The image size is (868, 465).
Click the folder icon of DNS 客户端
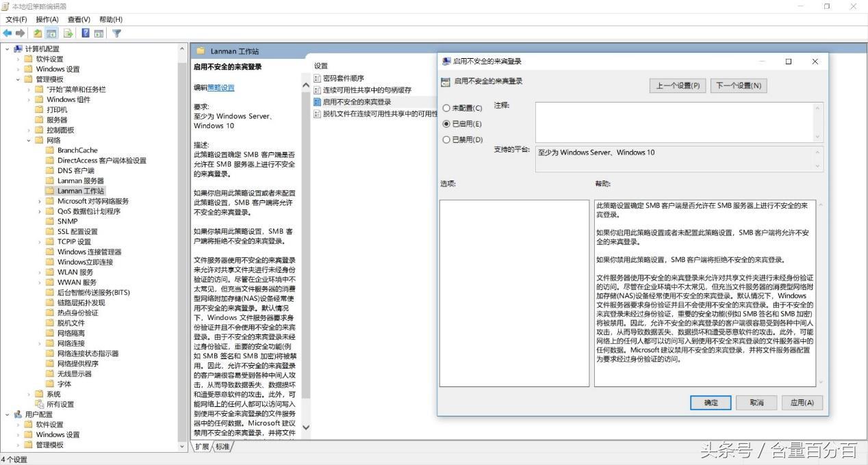tap(49, 170)
